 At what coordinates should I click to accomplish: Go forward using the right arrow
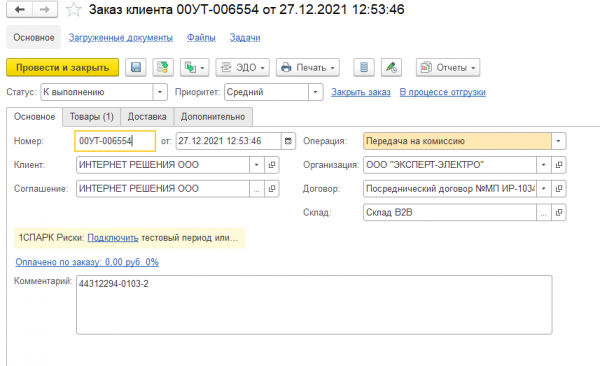coord(45,10)
